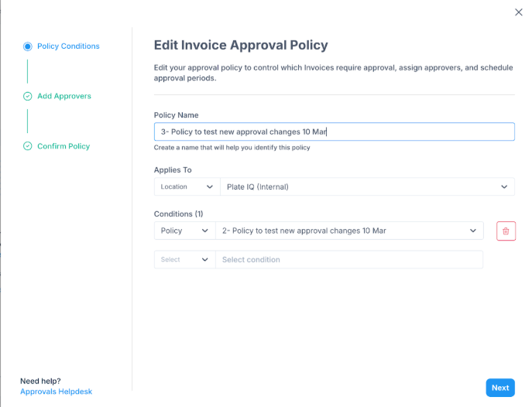Open the empty Select condition type dropdown
The height and width of the screenshot is (407, 532).
coord(185,259)
